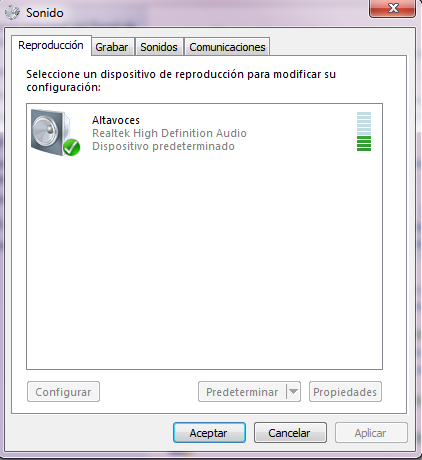Click the green checkmark default device badge
Image resolution: width=422 pixels, height=460 pixels.
point(71,147)
